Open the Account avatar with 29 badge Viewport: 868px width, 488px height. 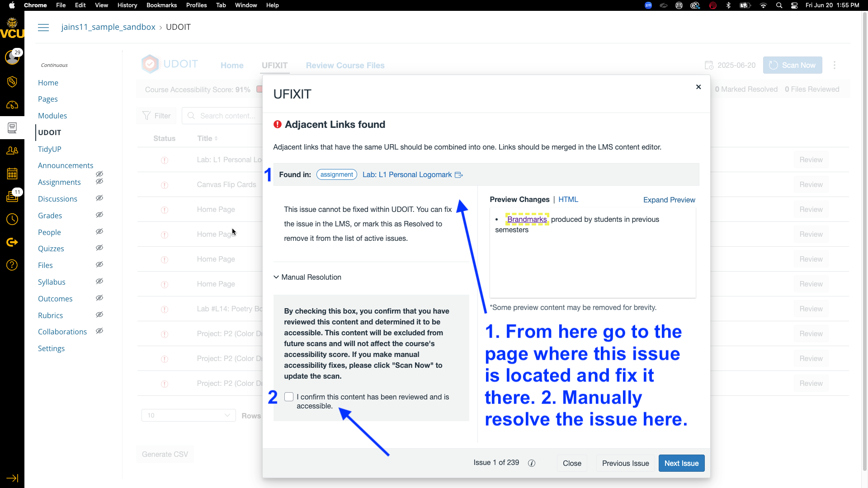coord(12,57)
